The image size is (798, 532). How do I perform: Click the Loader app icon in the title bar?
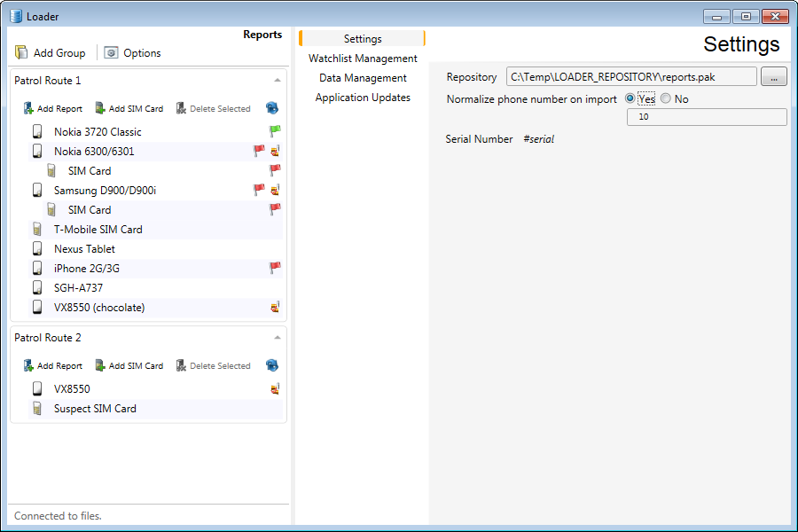click(x=16, y=16)
